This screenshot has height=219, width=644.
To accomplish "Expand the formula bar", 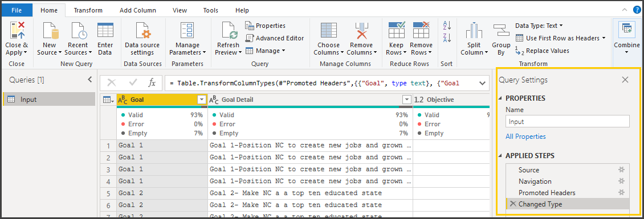I will coord(482,83).
